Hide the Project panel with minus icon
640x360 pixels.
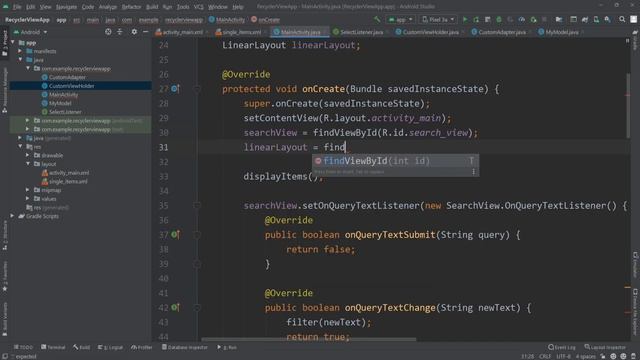146,32
